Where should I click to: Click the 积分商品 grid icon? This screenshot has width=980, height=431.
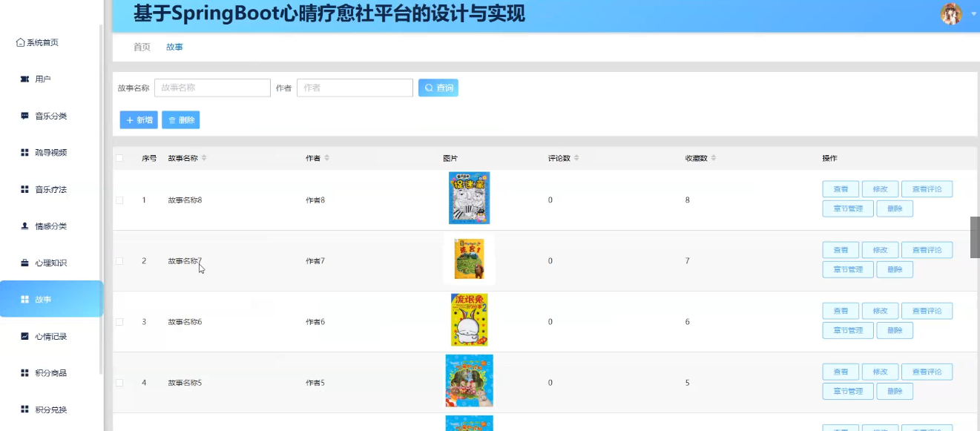pyautogui.click(x=24, y=372)
